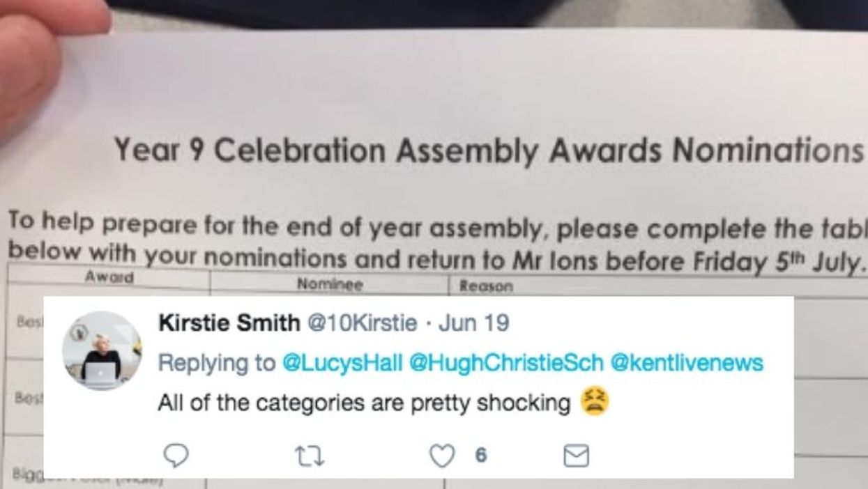Select the 'All of the categories' tweet text
The width and height of the screenshot is (868, 489).
pos(364,403)
